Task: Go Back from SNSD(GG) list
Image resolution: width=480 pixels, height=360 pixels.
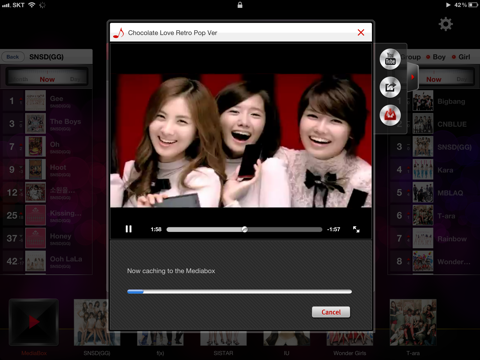Action: [13, 57]
